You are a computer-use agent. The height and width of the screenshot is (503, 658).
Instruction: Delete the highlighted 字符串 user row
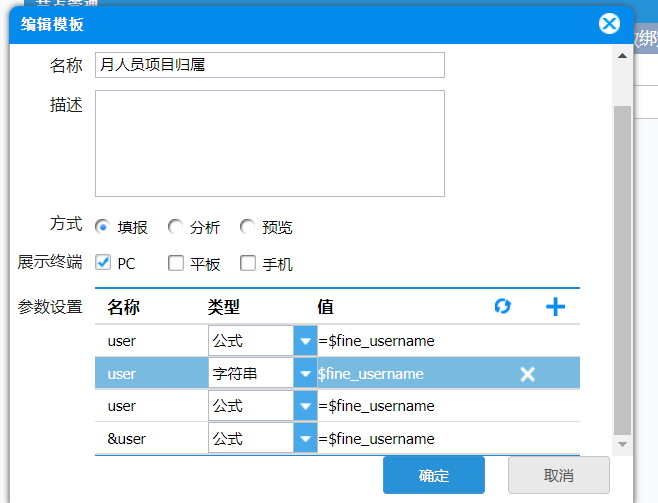527,374
